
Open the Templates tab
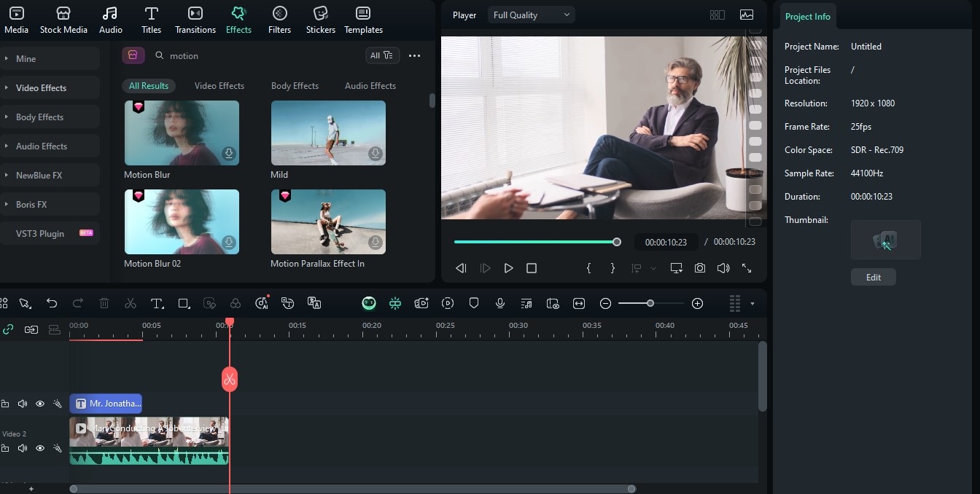click(363, 20)
